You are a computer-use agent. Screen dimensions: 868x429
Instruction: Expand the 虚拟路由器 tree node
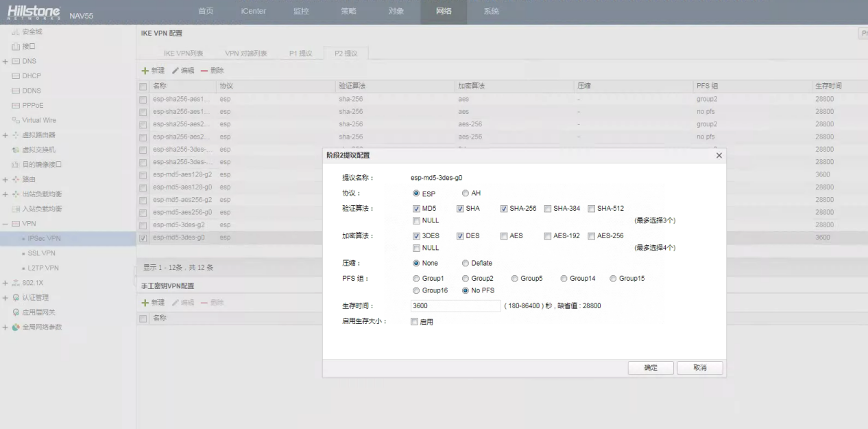[x=5, y=135]
